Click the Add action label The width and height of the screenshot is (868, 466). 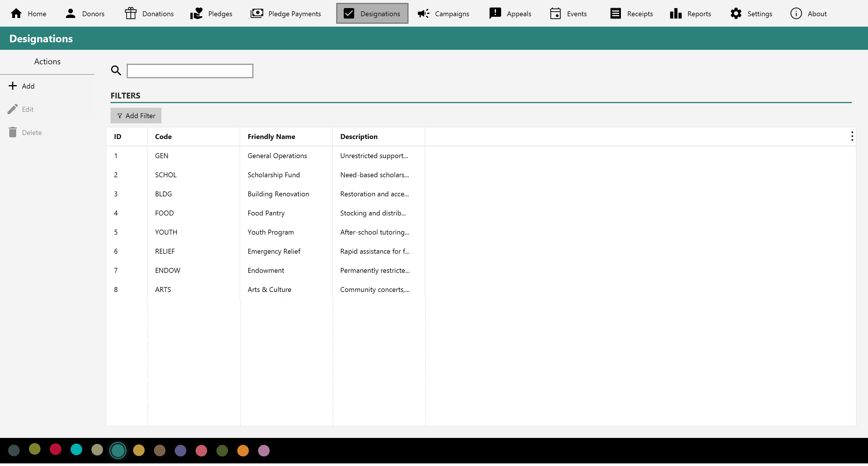tap(28, 86)
